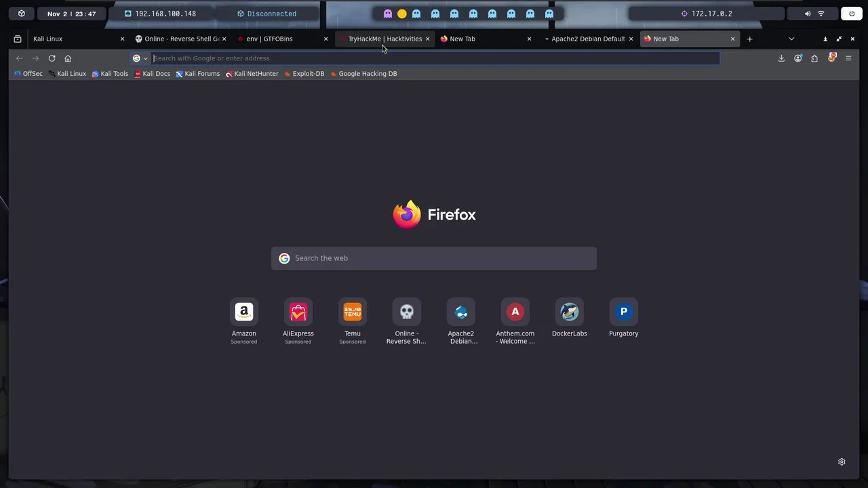The image size is (868, 488).
Task: Open the Downloads panel icon
Action: click(x=781, y=58)
